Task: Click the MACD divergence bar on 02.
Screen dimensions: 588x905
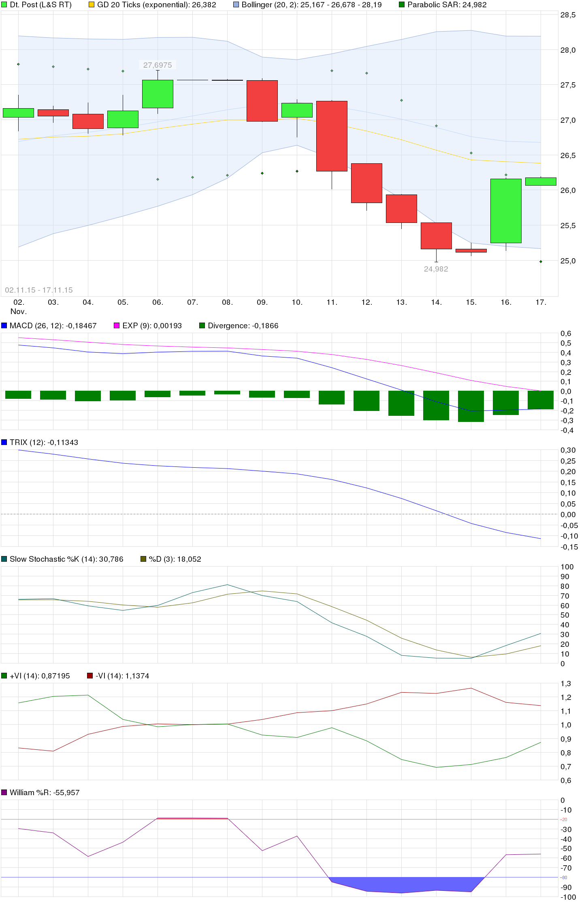Action: pyautogui.click(x=18, y=394)
